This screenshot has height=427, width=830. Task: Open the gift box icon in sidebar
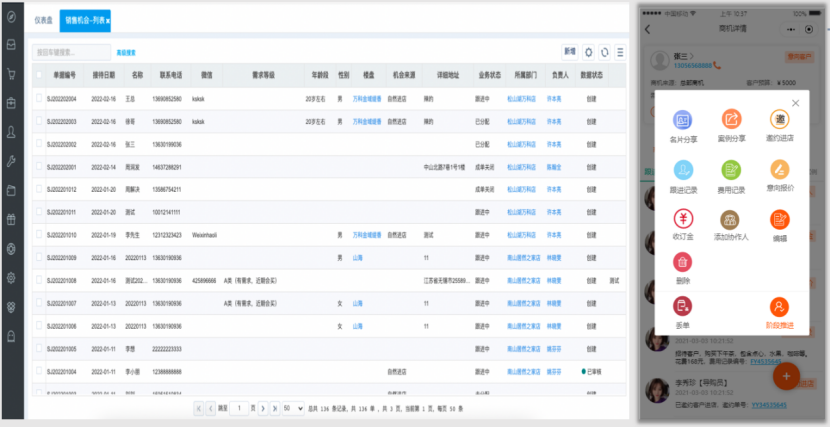point(11,220)
